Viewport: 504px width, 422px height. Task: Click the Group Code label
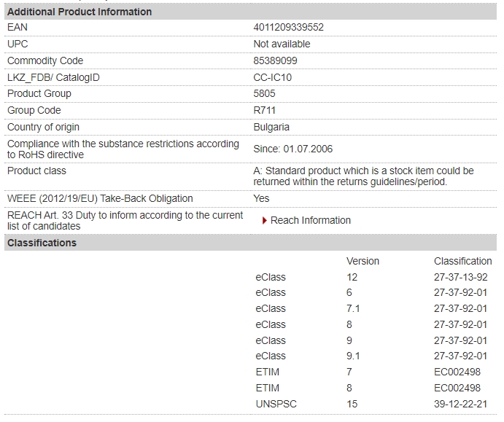tap(34, 110)
